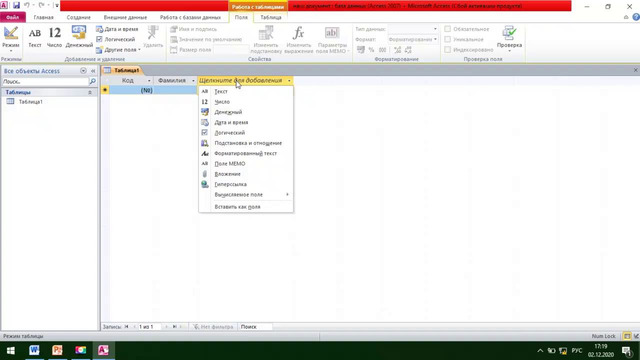Open the Help question mark icon
Screen dimensions: 640x360
click(636, 17)
